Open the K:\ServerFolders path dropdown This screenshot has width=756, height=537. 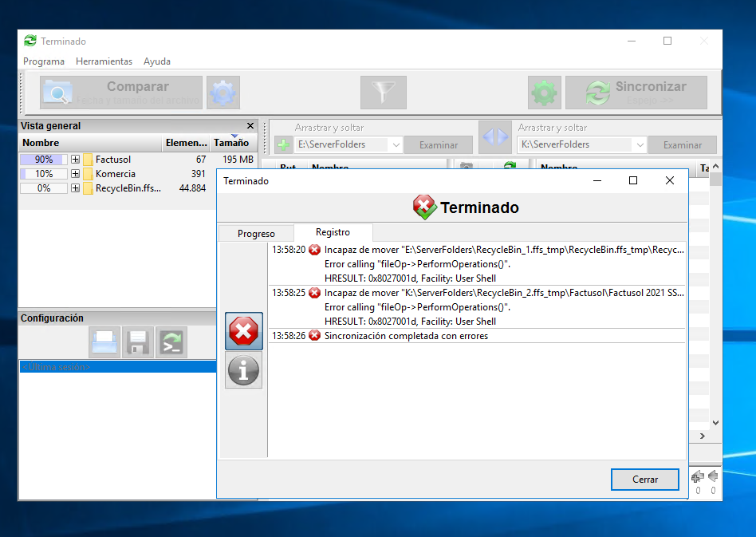click(639, 145)
